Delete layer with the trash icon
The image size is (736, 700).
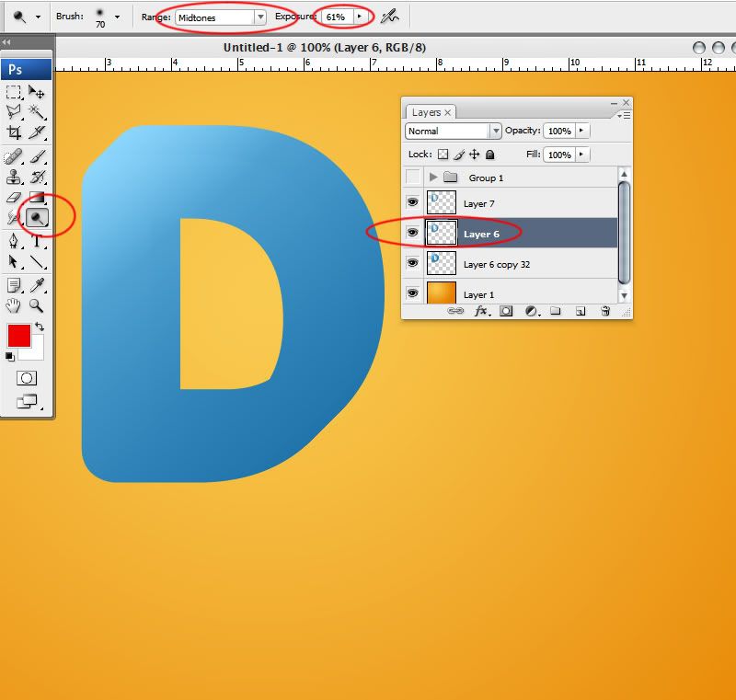tap(605, 311)
